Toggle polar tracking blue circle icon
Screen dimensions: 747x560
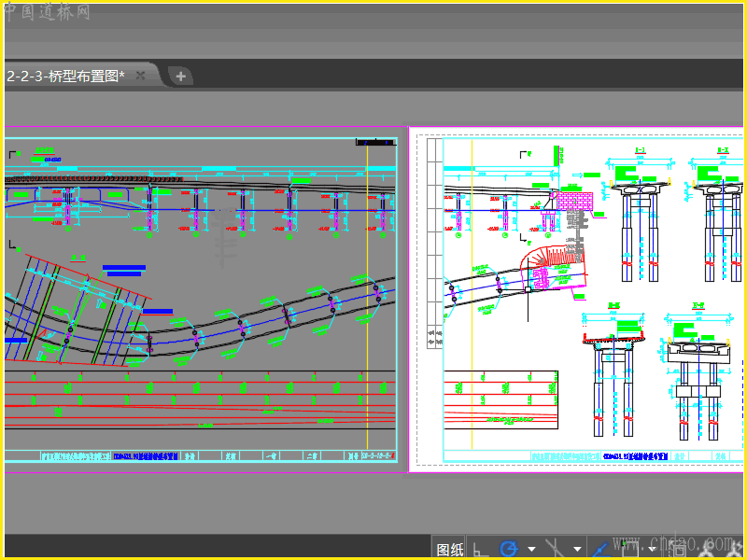tap(509, 549)
